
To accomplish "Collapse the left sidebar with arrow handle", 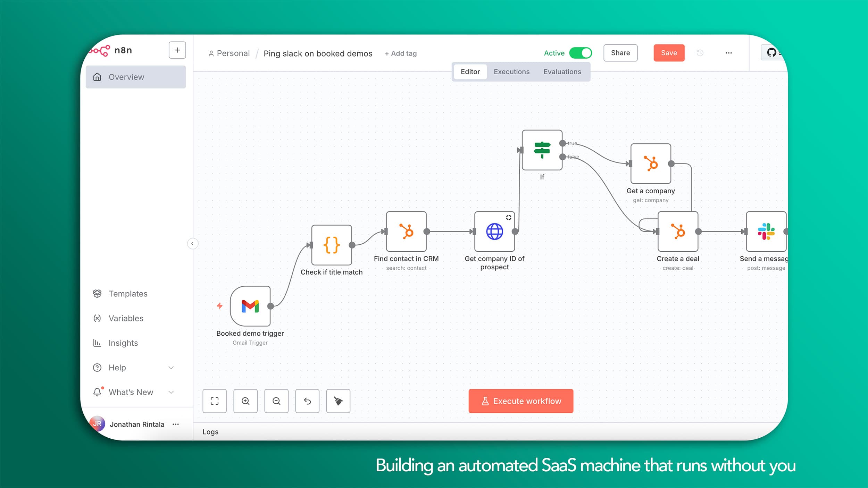I will coord(192,244).
